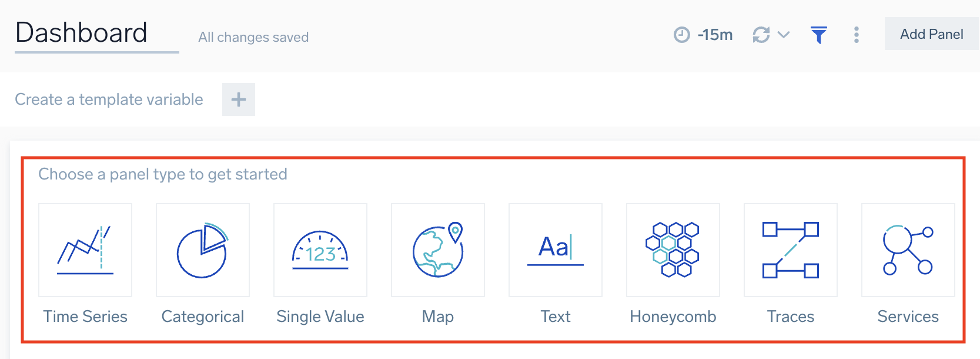Image resolution: width=980 pixels, height=359 pixels.
Task: Choose the Text panel icon
Action: pos(556,250)
